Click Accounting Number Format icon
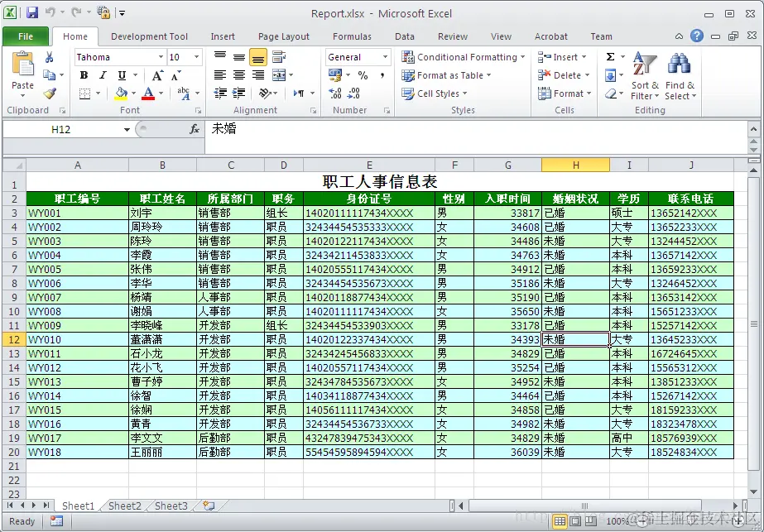The image size is (764, 532). tap(335, 75)
